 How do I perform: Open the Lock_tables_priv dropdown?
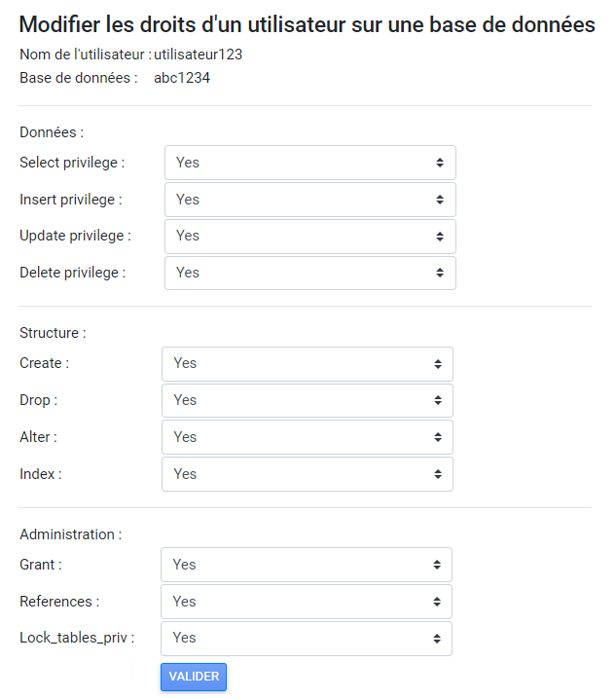click(x=307, y=639)
